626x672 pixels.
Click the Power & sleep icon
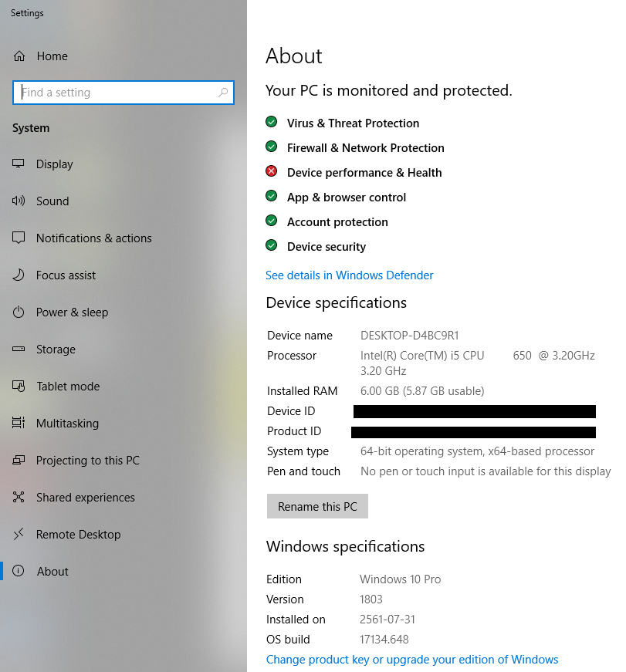tap(19, 312)
